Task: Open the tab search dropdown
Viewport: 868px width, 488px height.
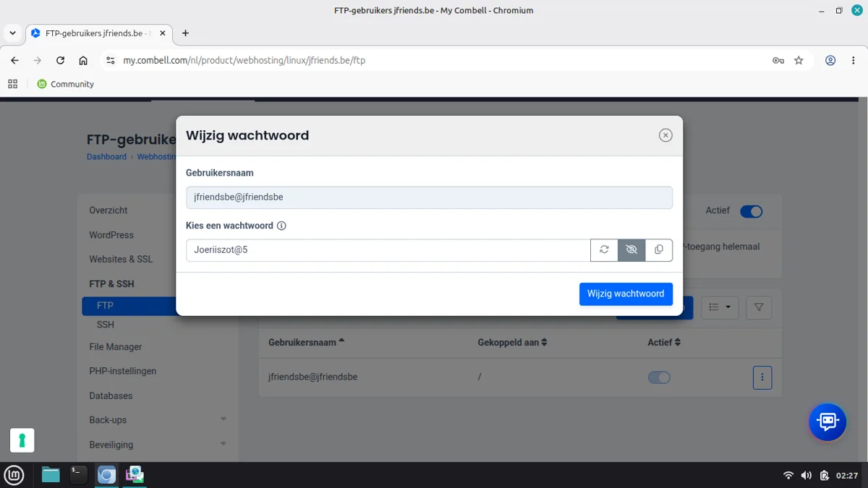Action: click(13, 33)
